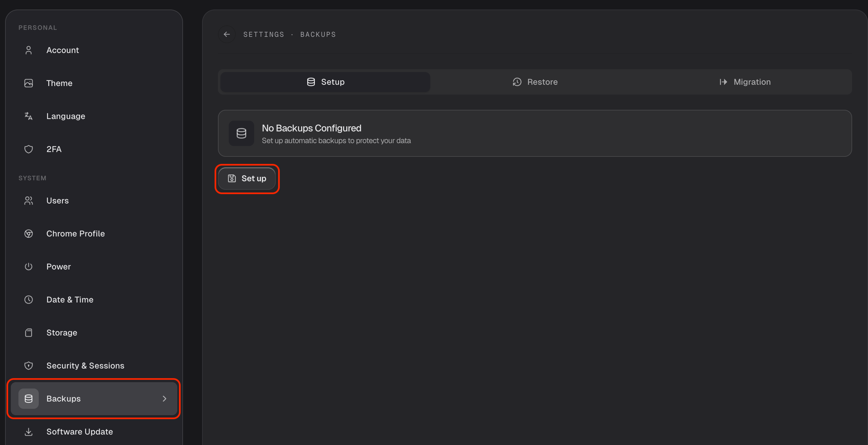Click the Storage card icon
This screenshot has width=868, height=445.
[x=29, y=333]
